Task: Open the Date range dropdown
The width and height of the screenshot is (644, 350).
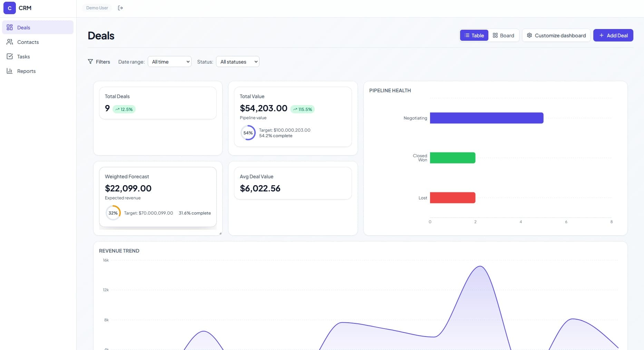Action: pyautogui.click(x=169, y=62)
